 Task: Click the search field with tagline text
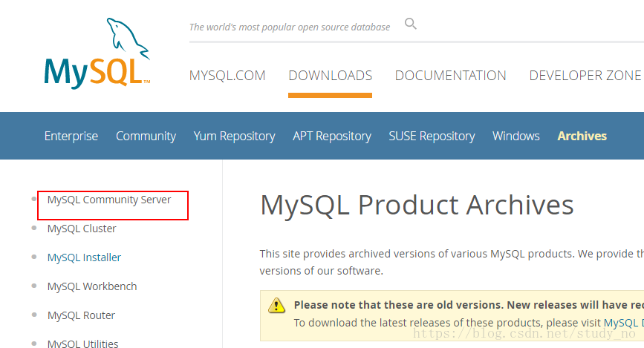coord(290,27)
